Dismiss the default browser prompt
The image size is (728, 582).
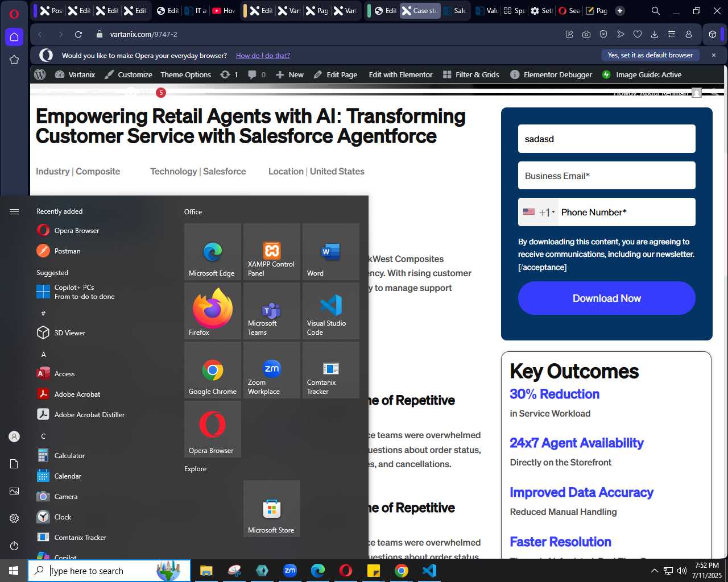tap(714, 55)
